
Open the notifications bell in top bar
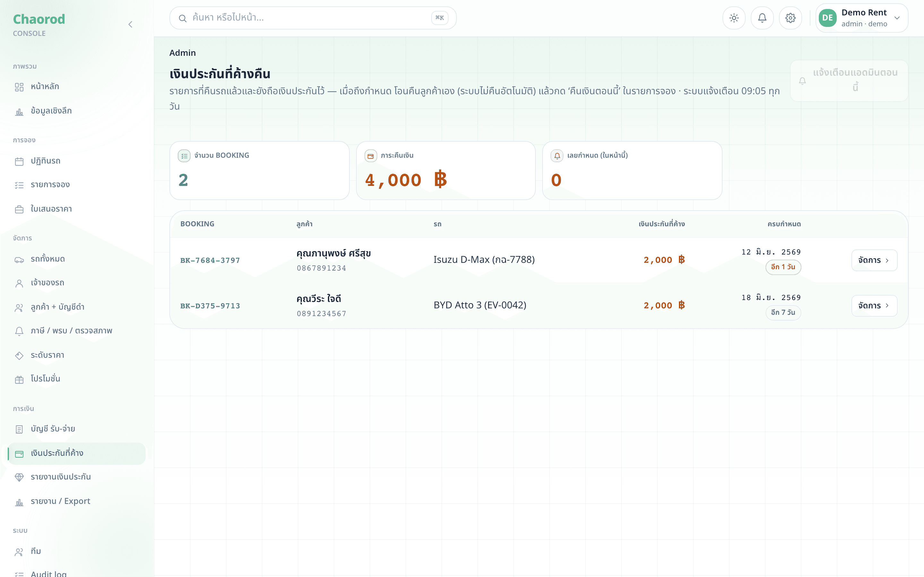[762, 18]
